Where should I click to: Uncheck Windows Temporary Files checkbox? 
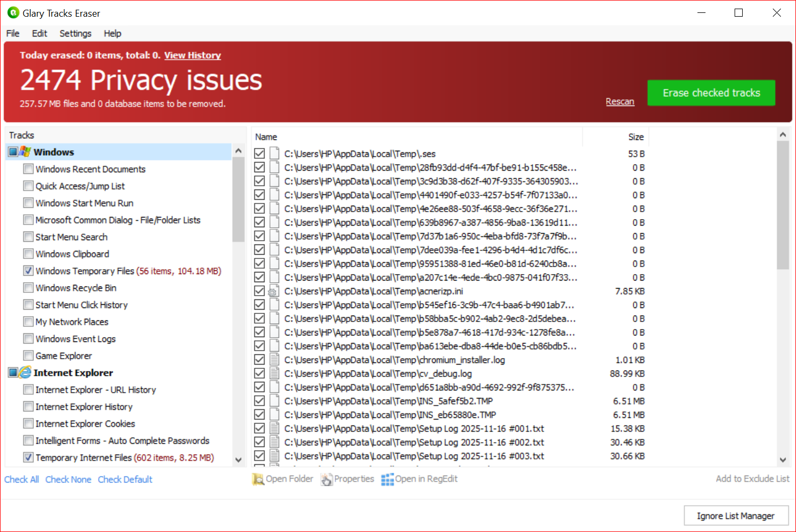coord(29,271)
